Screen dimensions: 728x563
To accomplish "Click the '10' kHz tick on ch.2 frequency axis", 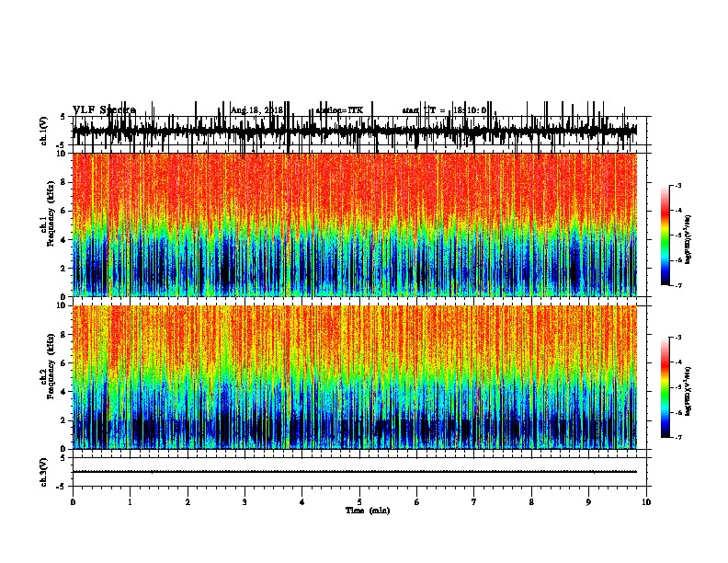I will pos(63,305).
